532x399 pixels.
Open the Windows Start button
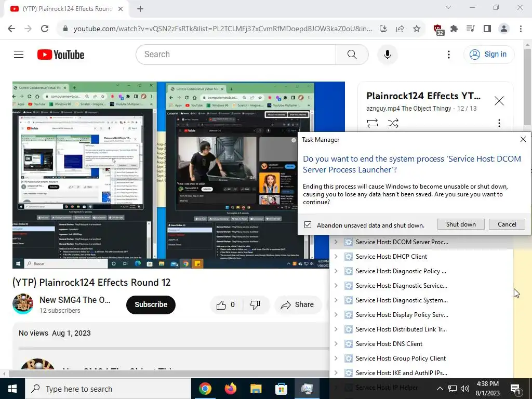(12, 389)
